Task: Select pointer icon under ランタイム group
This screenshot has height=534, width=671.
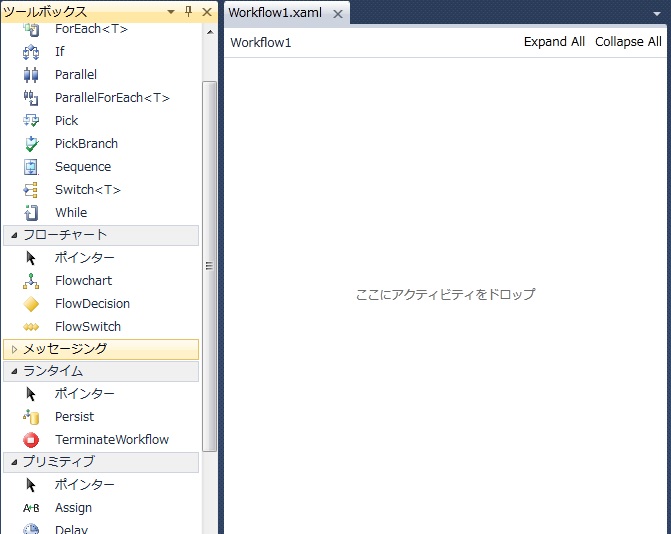Action: click(x=31, y=394)
